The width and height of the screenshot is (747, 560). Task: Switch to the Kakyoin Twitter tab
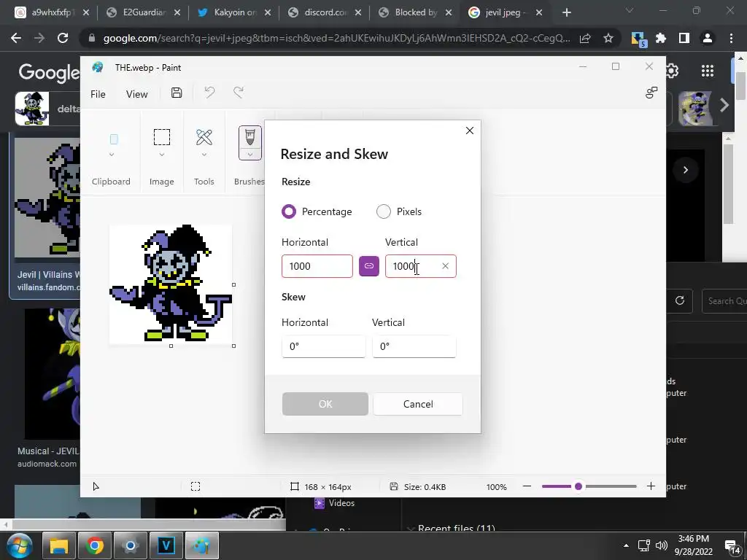coord(234,12)
